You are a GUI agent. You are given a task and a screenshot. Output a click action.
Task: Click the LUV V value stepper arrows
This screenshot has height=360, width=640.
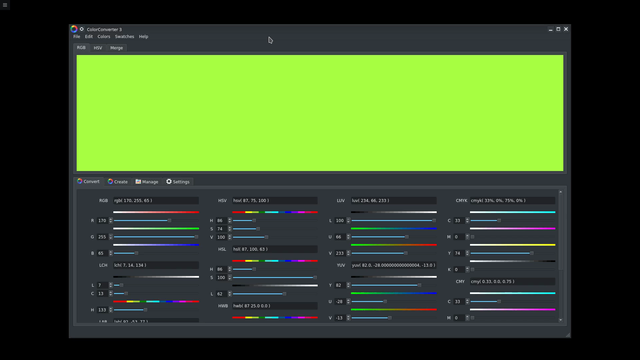[x=348, y=253]
